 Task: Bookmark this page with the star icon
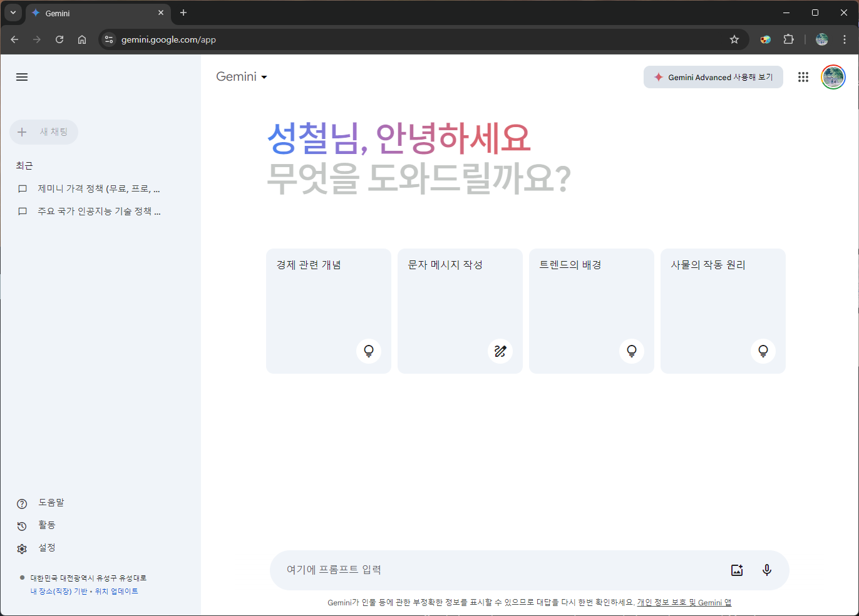coord(734,39)
